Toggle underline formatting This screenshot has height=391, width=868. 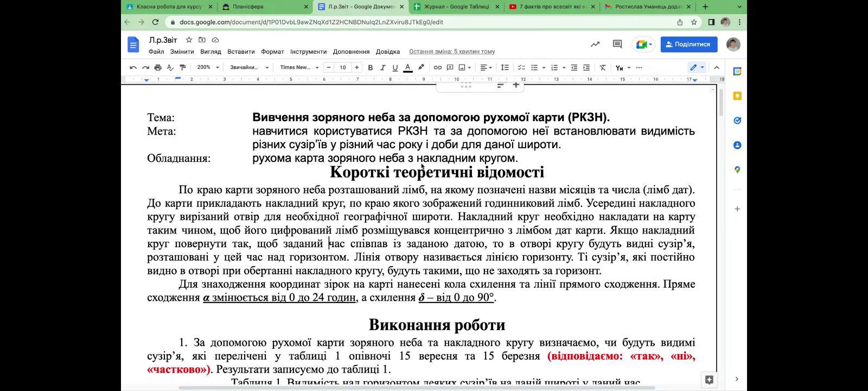pyautogui.click(x=395, y=67)
